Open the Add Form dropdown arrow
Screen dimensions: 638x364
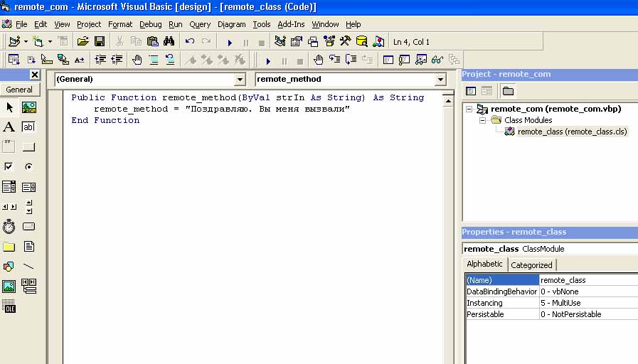(x=50, y=41)
